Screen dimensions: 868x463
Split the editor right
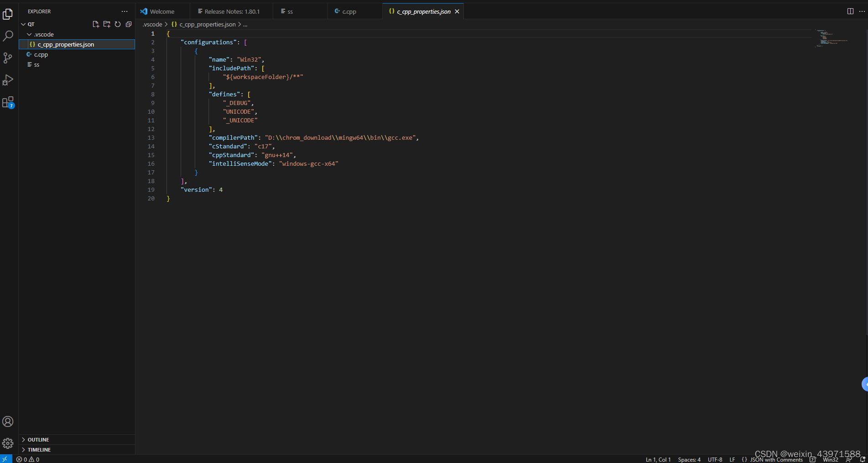(x=850, y=11)
